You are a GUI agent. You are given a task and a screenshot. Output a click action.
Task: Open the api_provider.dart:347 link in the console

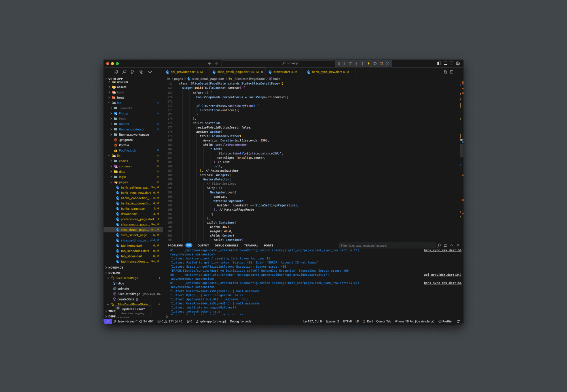click(442, 275)
